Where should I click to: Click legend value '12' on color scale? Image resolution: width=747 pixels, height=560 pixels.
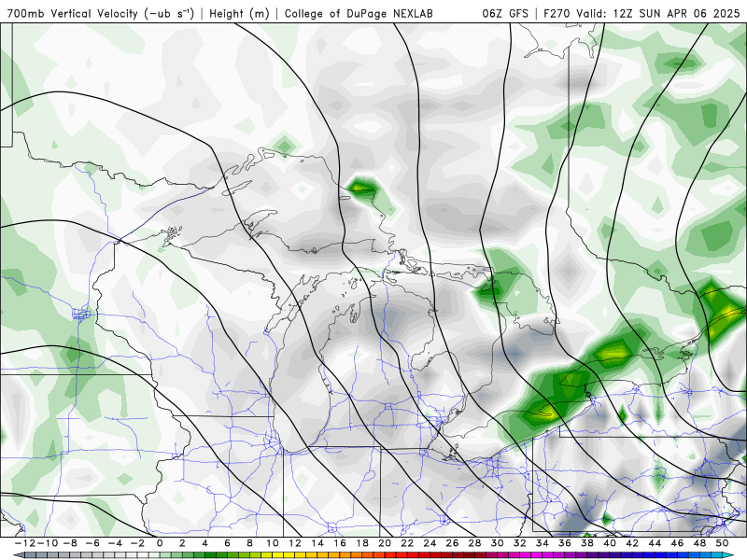[295, 543]
